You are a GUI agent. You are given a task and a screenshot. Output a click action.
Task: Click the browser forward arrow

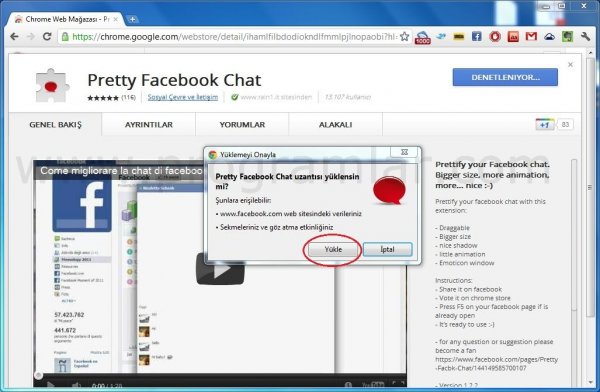point(31,37)
